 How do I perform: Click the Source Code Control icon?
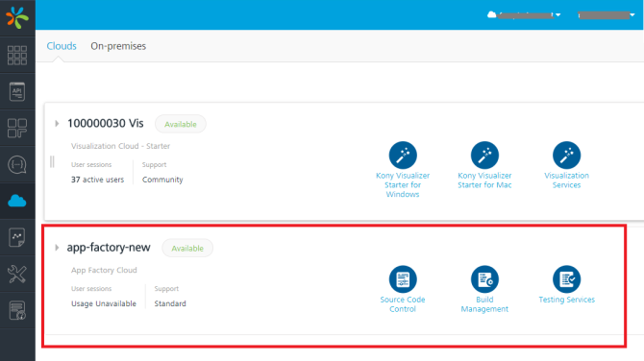tap(403, 279)
